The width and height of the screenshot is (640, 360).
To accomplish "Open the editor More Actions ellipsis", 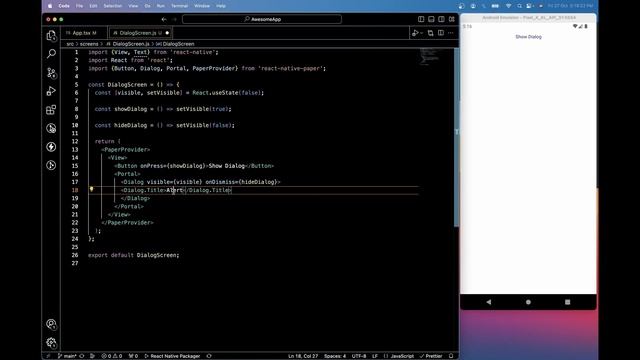I will pyautogui.click(x=451, y=33).
